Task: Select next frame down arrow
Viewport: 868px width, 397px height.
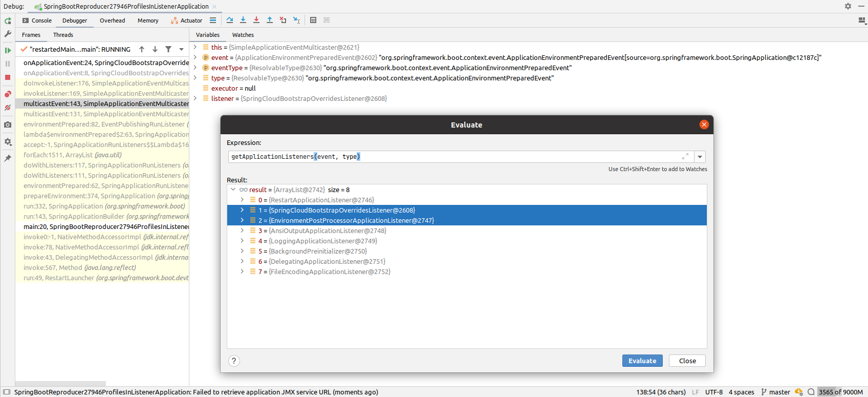Action: tap(155, 49)
